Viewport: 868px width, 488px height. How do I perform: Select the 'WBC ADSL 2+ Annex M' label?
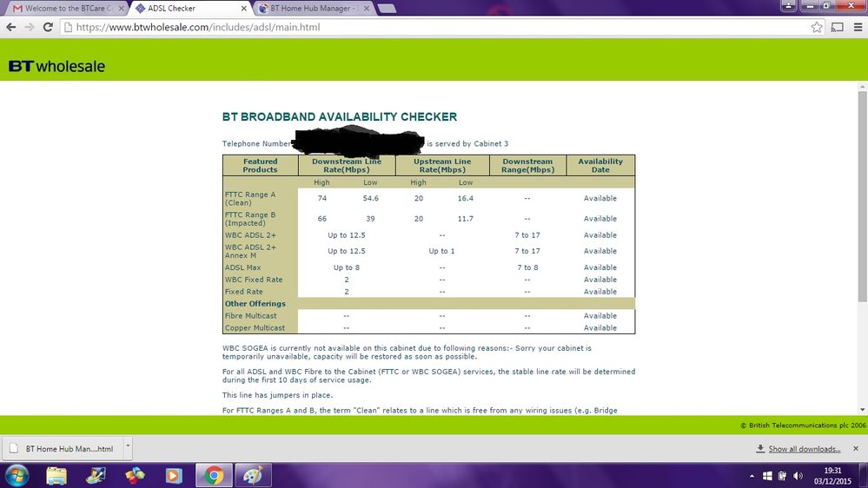tap(250, 251)
